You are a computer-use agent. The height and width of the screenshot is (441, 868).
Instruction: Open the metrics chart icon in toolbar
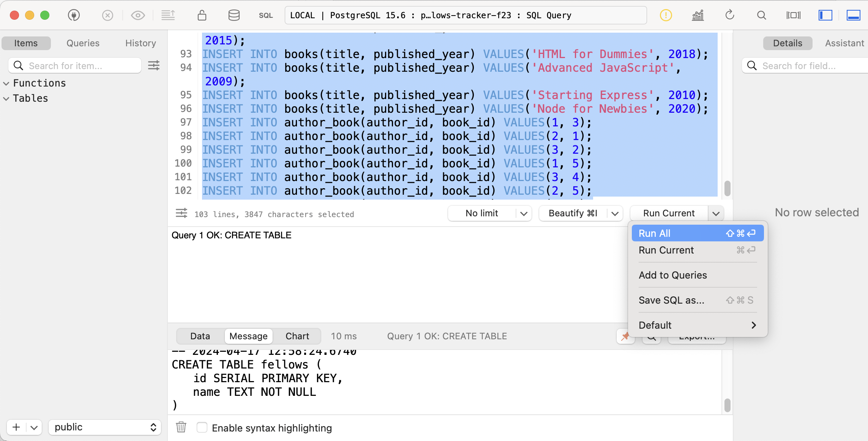[x=698, y=15]
